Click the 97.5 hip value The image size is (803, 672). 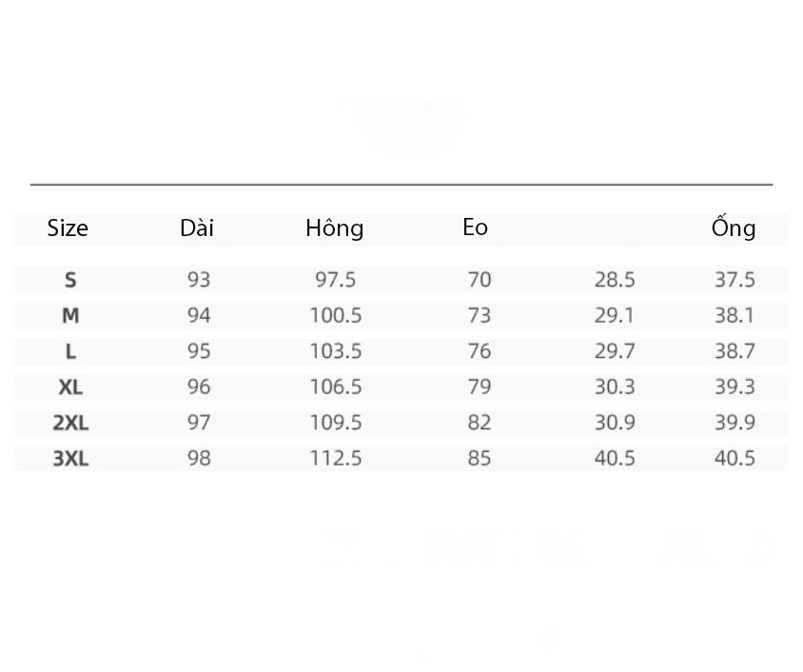click(336, 280)
